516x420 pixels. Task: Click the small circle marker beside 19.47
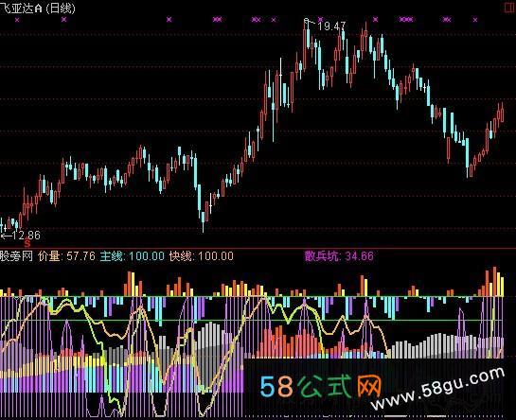[307, 21]
